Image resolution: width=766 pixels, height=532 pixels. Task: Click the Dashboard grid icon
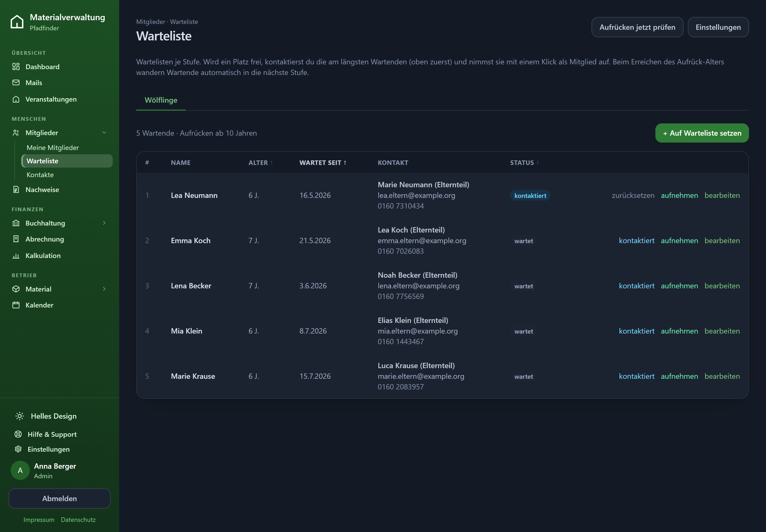click(x=16, y=67)
